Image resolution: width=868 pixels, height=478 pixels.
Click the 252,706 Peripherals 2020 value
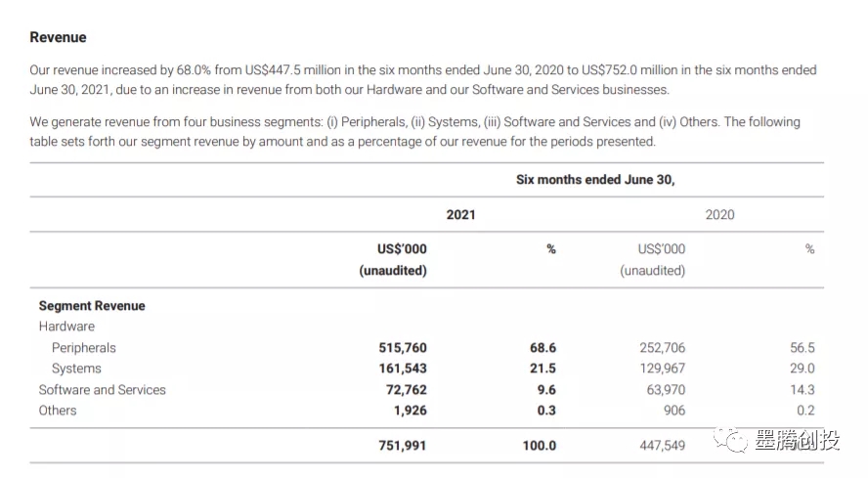coord(662,348)
